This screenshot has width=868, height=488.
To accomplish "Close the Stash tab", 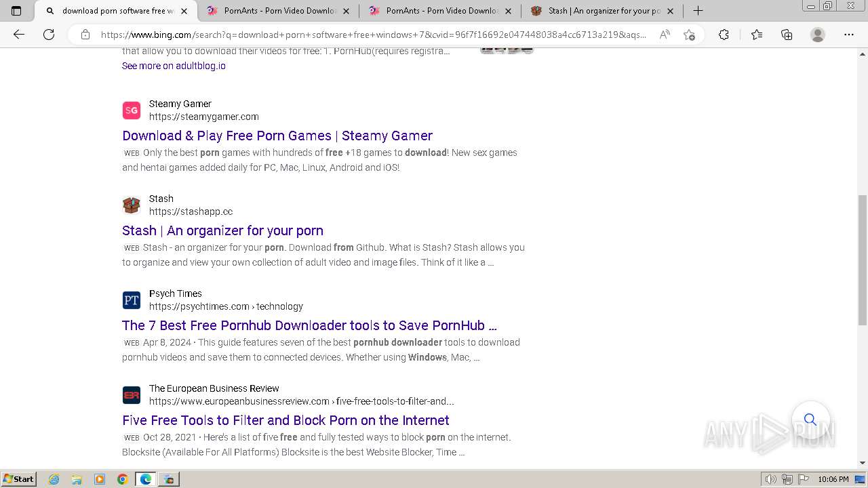I will 669,11.
